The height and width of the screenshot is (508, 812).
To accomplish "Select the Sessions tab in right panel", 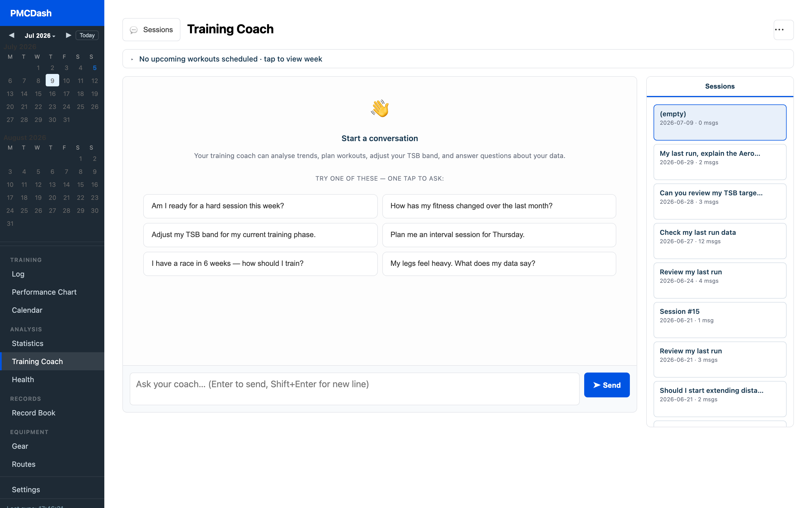I will [720, 86].
